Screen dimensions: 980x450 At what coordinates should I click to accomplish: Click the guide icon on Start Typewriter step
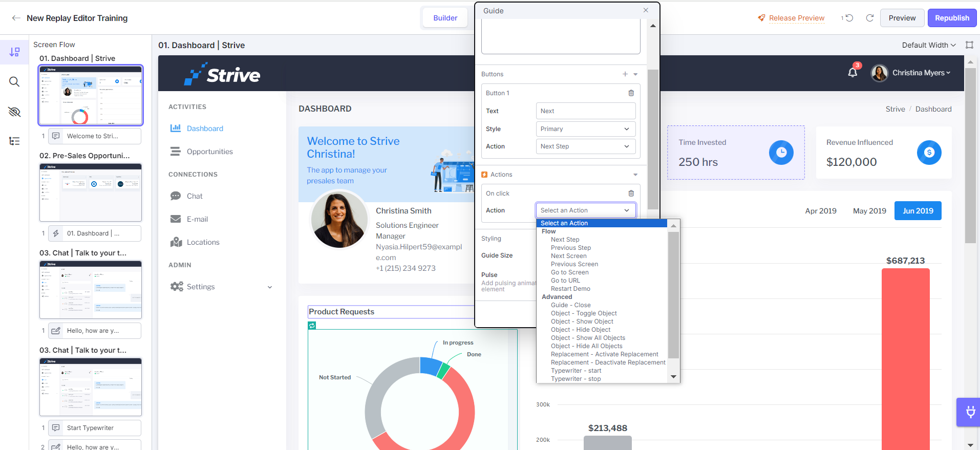(x=56, y=428)
